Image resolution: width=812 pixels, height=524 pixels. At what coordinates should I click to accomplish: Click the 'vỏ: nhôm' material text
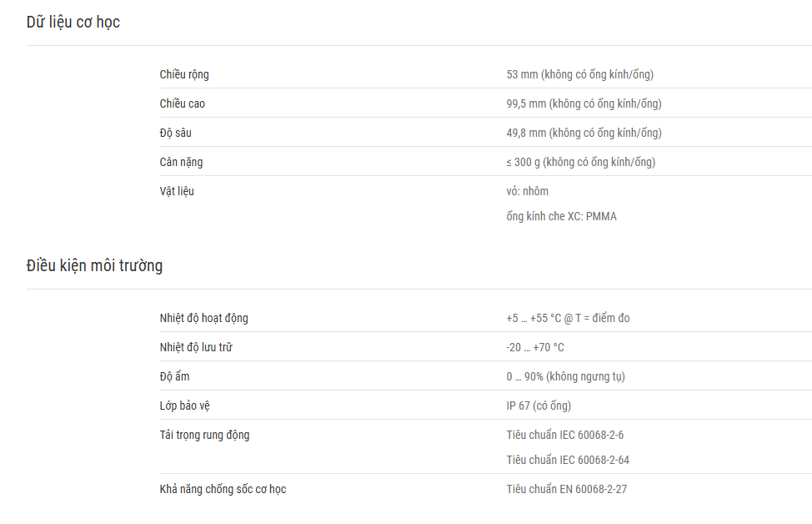point(527,191)
